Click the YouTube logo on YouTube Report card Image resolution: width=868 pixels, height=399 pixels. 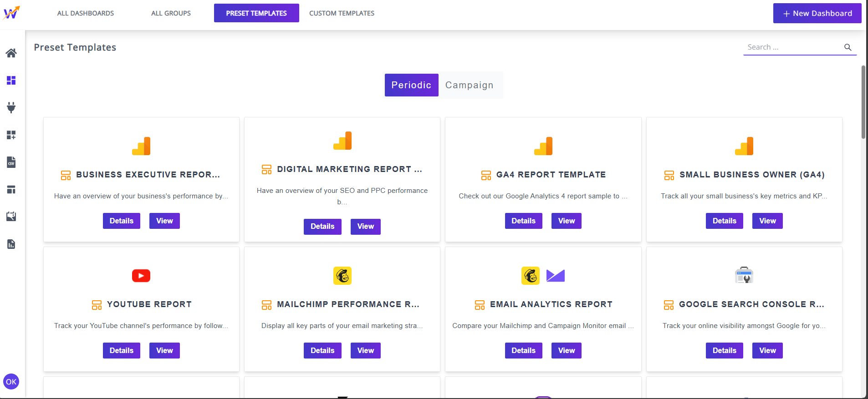[x=141, y=276]
